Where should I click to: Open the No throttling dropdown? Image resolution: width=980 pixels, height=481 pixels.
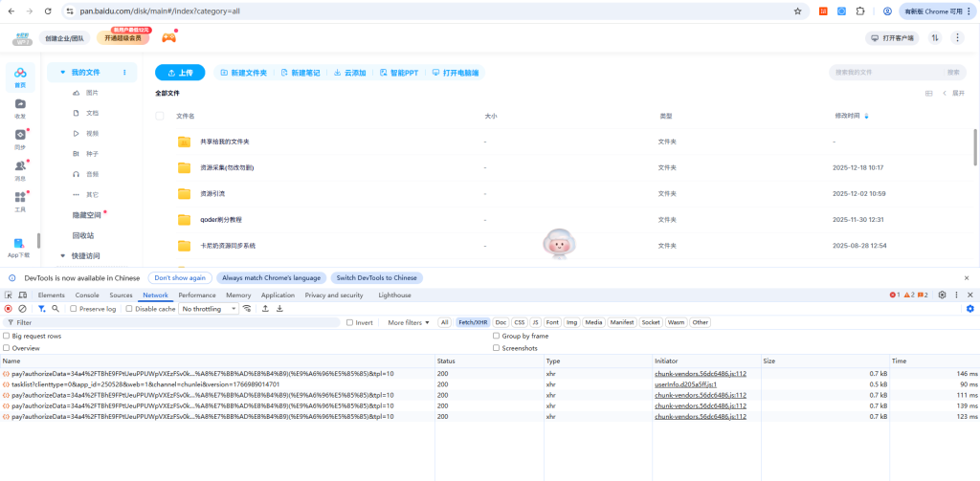(x=209, y=309)
